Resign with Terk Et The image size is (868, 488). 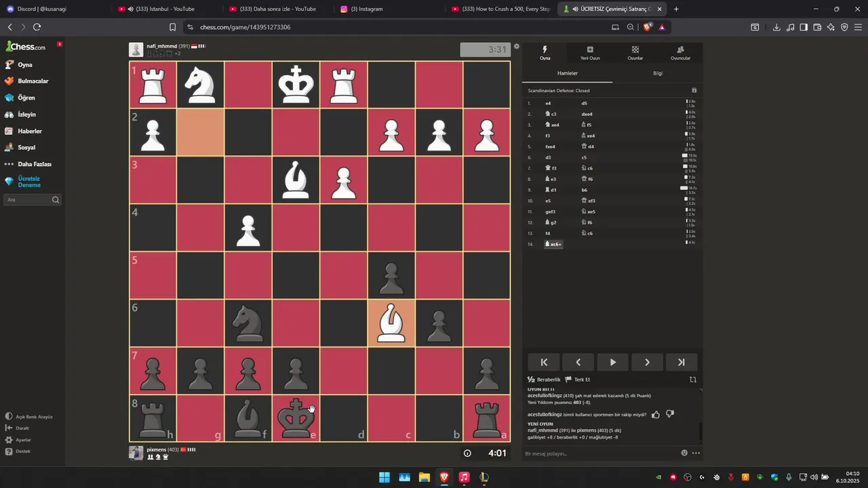(x=578, y=380)
